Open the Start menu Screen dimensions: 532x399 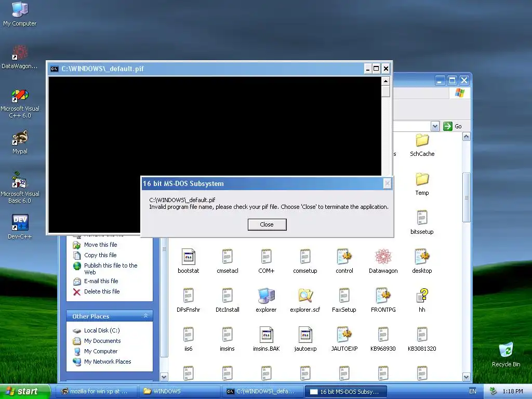point(25,391)
